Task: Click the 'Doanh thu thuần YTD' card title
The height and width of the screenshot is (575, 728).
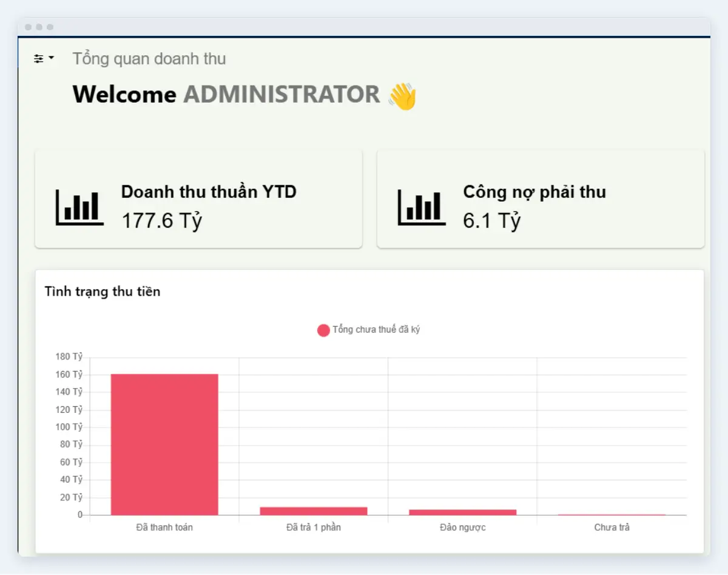Action: [x=209, y=192]
